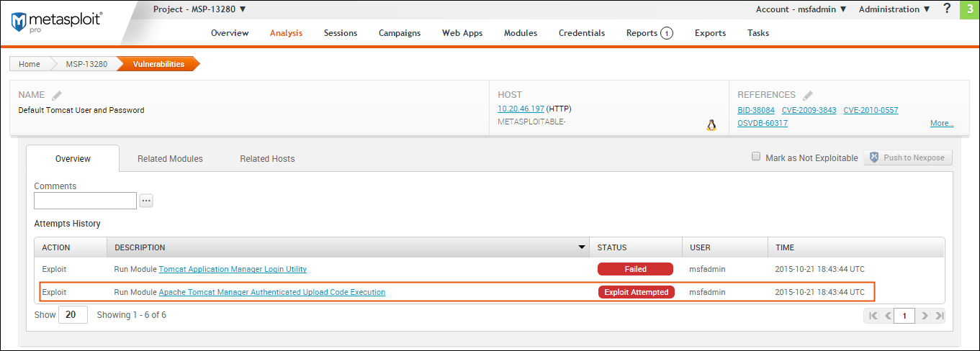Click the timestamp in Exploit Attempted row

point(819,292)
